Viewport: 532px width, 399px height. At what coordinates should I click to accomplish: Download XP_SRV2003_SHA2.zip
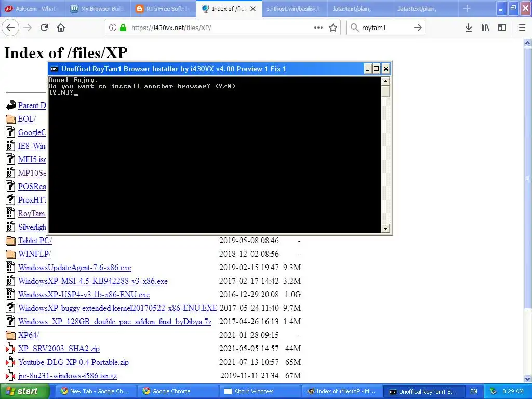tap(59, 349)
